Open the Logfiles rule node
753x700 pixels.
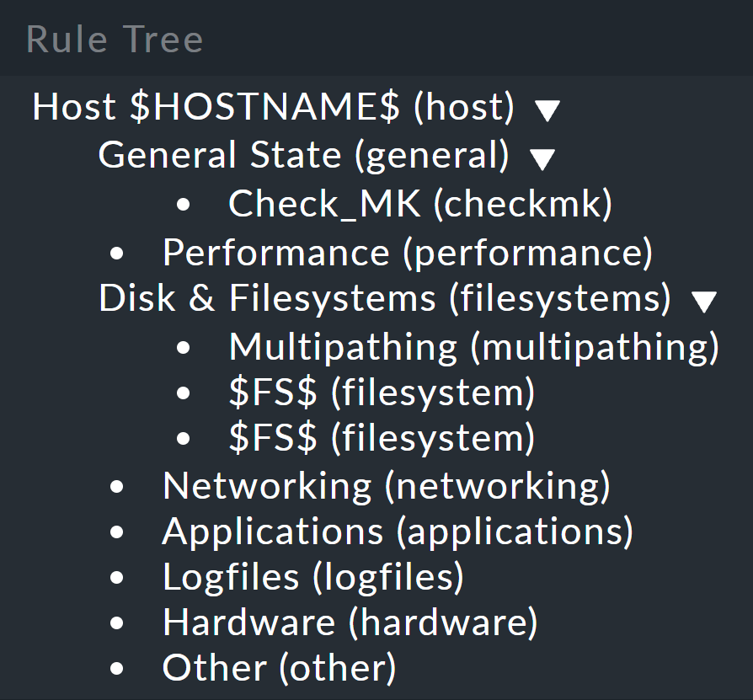click(x=312, y=576)
